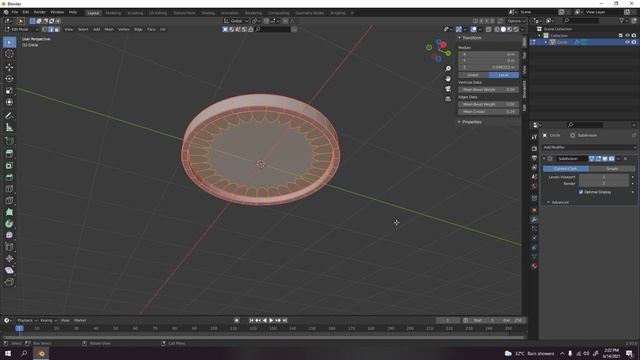Switch perspective/orthographic grid icon
This screenshot has height=360, width=640.
[x=448, y=99]
